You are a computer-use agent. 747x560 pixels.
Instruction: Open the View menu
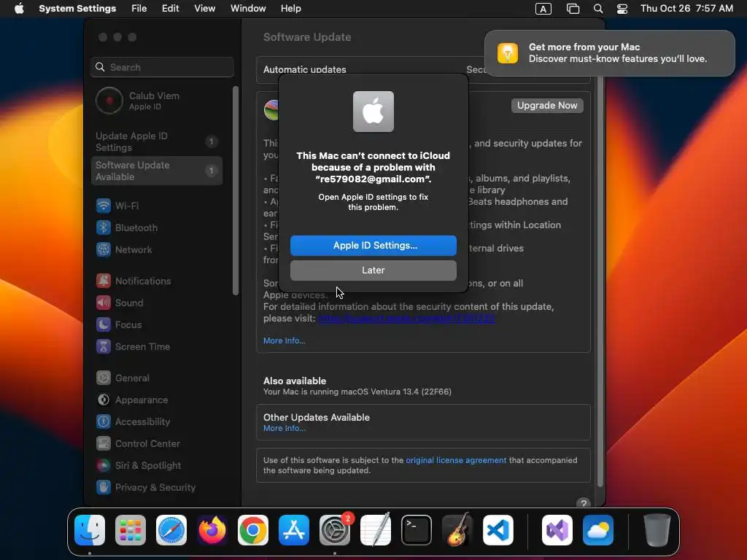click(204, 9)
